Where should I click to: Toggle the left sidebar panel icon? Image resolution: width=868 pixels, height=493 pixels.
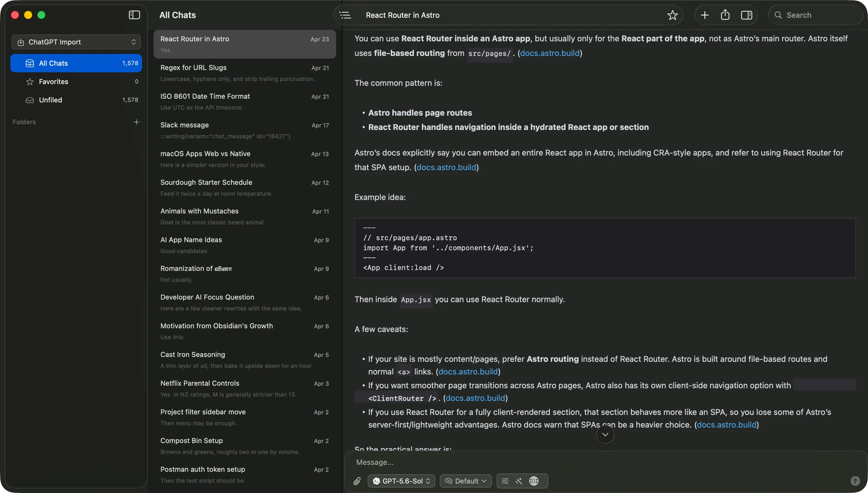134,15
